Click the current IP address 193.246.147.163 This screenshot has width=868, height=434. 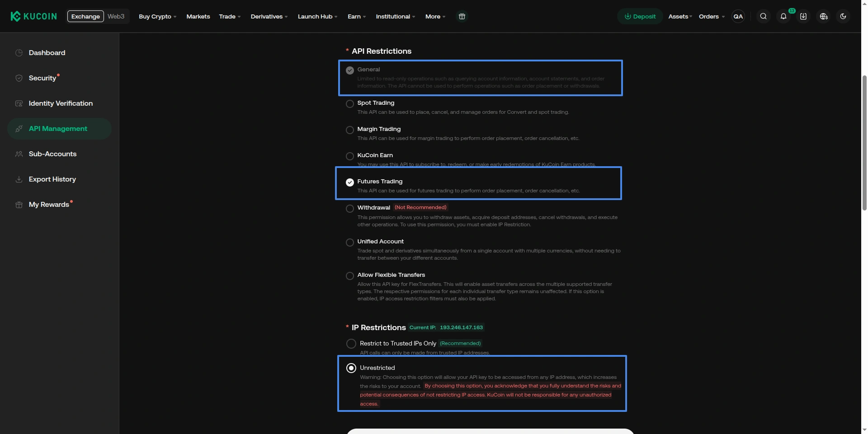461,327
